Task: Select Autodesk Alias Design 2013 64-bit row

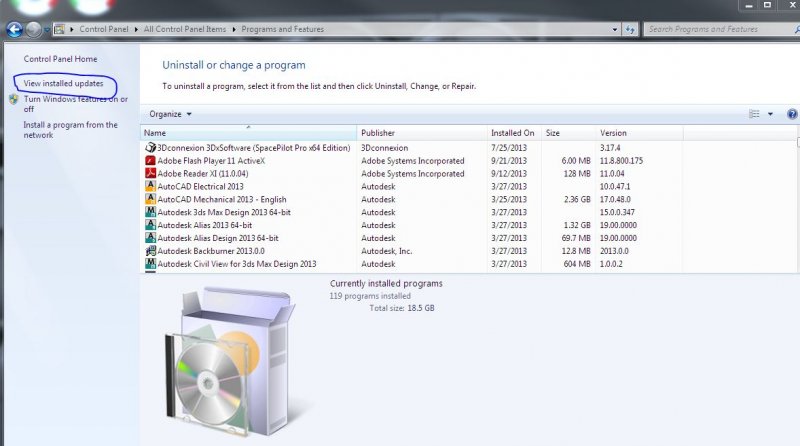Action: pyautogui.click(x=218, y=238)
